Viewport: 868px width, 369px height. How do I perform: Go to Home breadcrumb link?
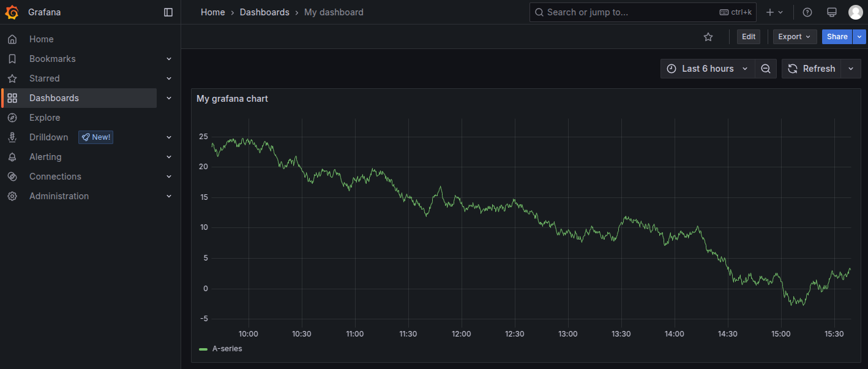pyautogui.click(x=213, y=12)
